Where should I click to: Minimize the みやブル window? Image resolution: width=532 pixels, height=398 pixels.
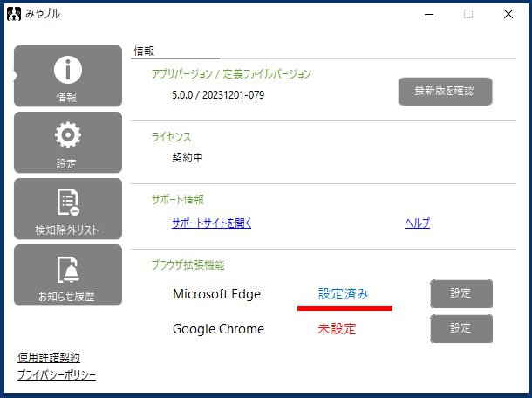429,14
